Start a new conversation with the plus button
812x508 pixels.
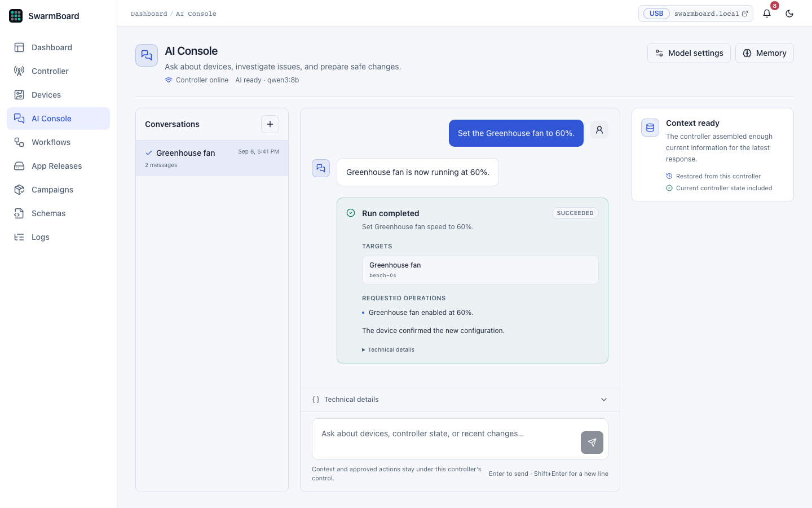point(270,124)
